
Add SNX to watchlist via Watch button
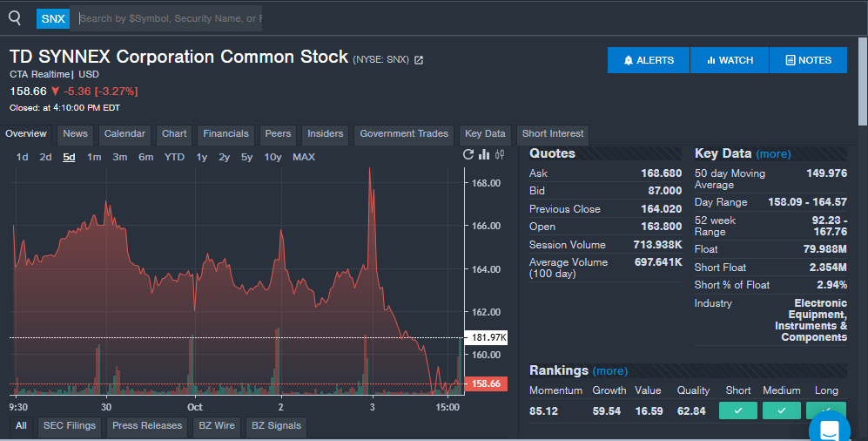pos(730,60)
